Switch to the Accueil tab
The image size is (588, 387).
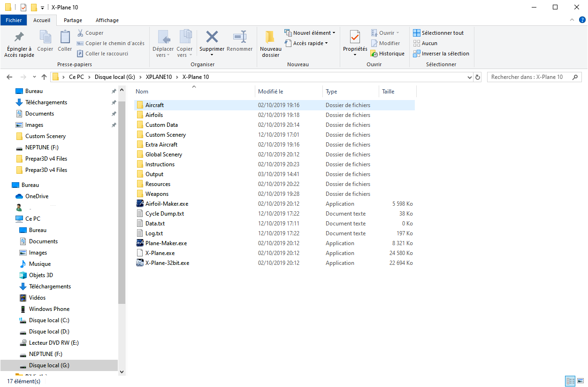[42, 20]
